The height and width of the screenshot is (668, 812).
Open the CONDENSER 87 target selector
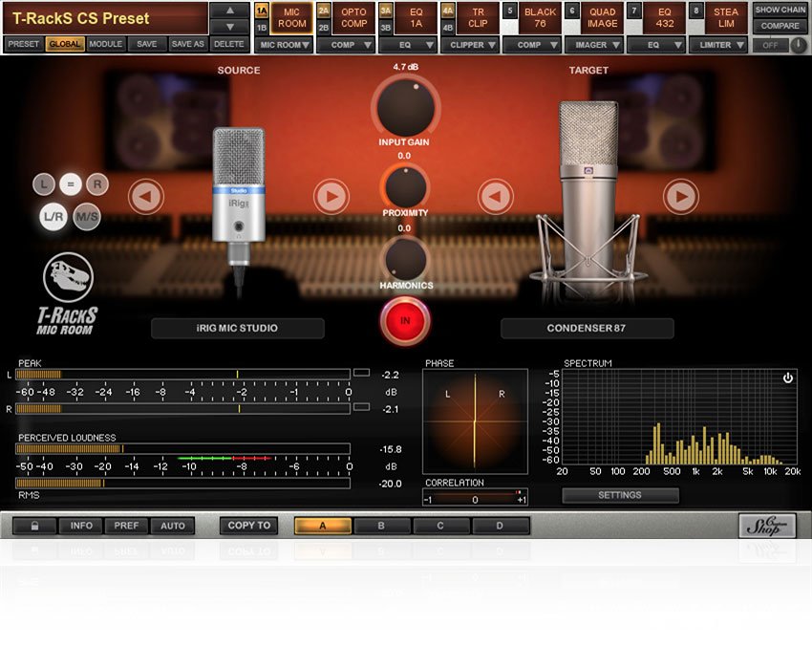tap(588, 328)
